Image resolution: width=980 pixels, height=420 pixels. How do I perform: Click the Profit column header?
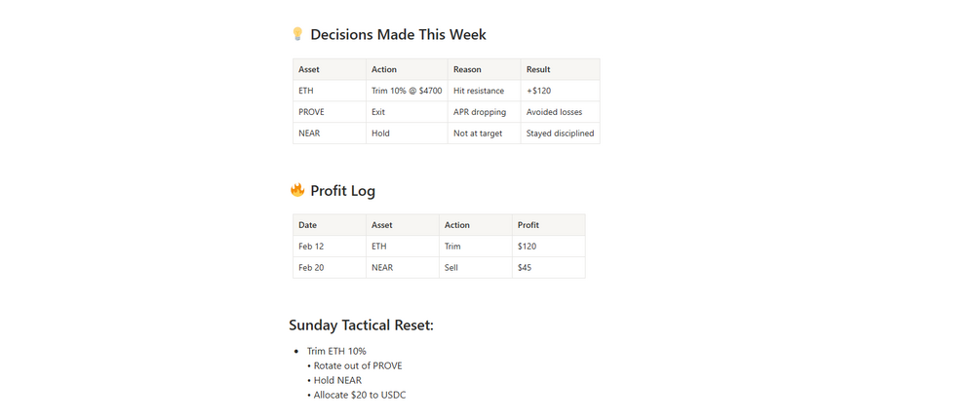pyautogui.click(x=549, y=225)
